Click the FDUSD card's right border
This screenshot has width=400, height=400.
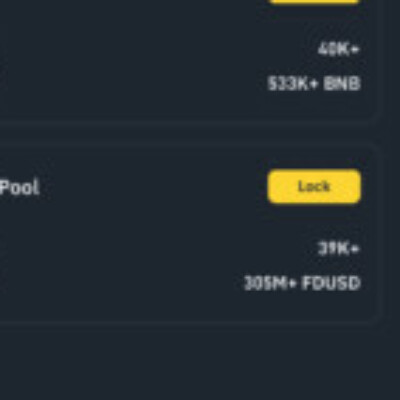[x=381, y=234]
